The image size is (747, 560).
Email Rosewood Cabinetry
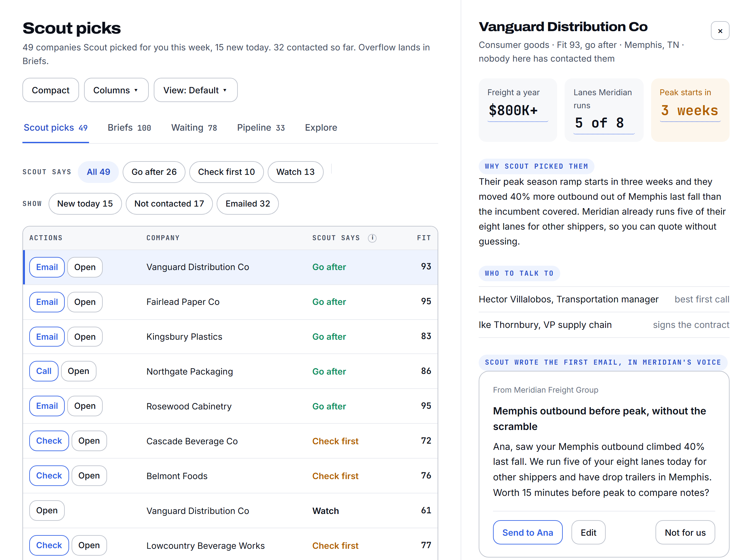[x=47, y=406]
